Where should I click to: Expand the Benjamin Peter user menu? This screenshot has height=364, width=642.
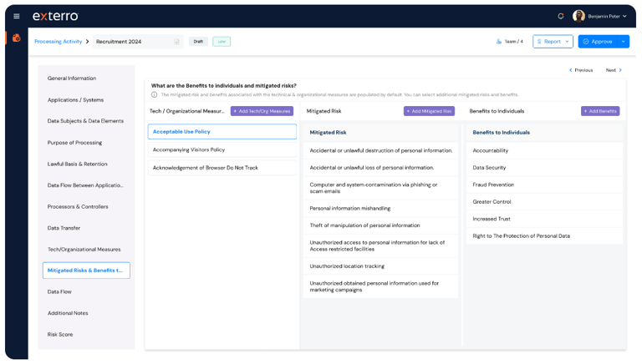(x=625, y=16)
